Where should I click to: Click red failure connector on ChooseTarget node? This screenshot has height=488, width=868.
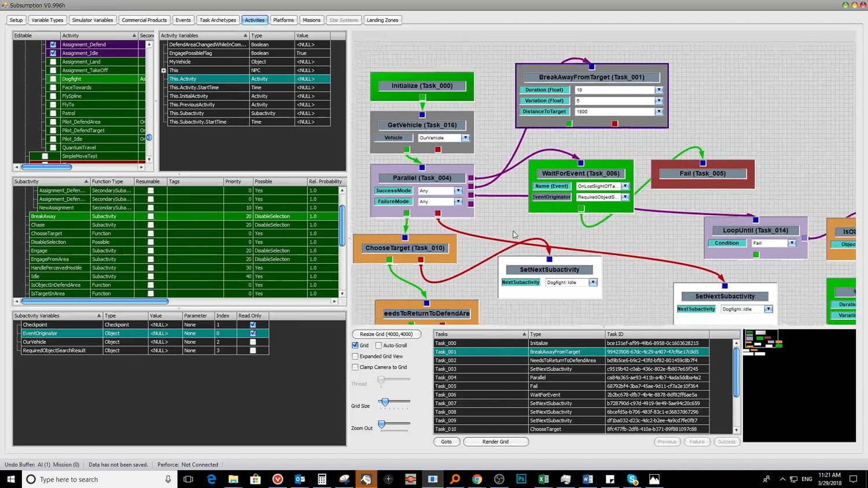421,260
